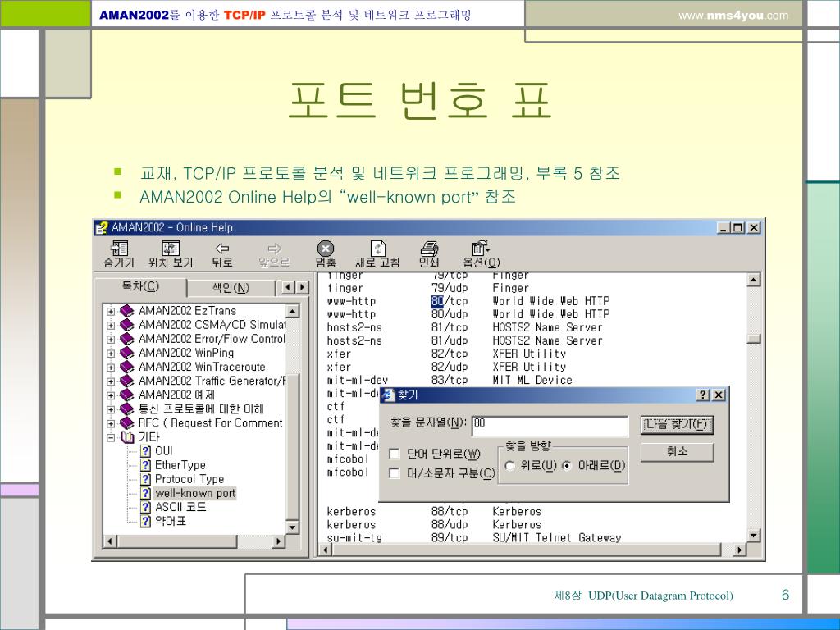Open the Protocol Type topic
This screenshot has height=630, width=840.
pos(189,479)
